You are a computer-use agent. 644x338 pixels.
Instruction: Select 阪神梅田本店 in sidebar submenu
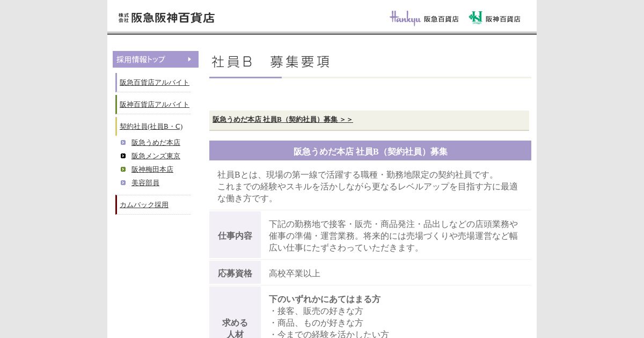tap(152, 169)
